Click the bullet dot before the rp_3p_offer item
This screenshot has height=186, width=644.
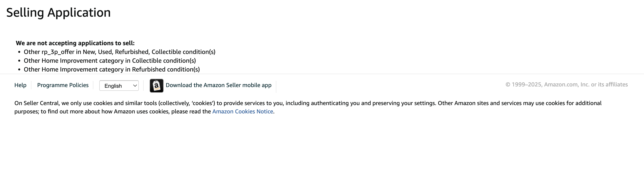coord(19,52)
